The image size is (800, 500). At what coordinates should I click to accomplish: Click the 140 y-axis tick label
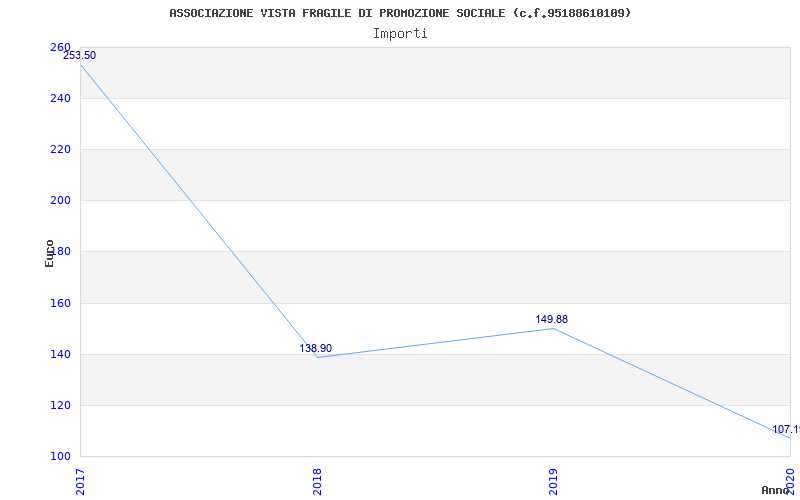(60, 354)
